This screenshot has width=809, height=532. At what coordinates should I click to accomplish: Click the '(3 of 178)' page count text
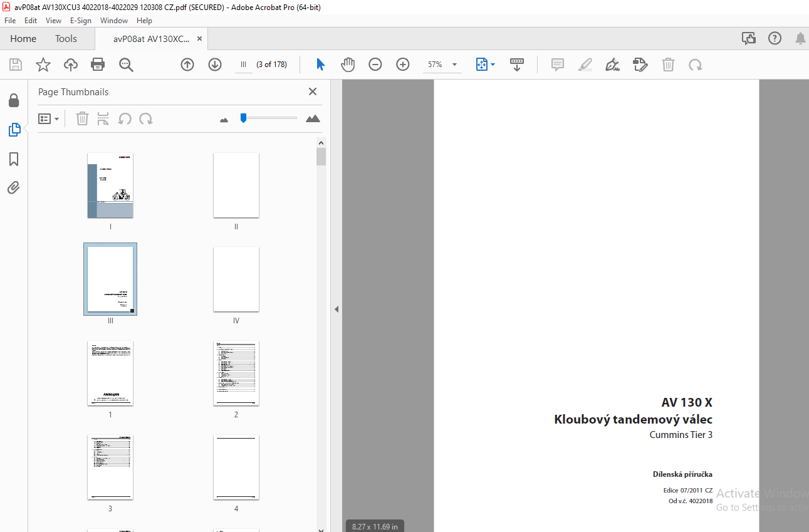[x=272, y=65]
